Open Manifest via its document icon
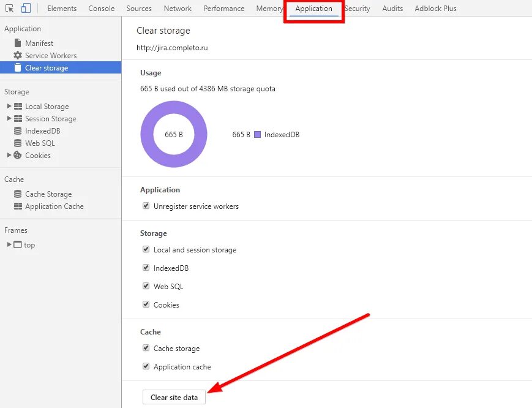The height and width of the screenshot is (408, 532). click(x=18, y=43)
